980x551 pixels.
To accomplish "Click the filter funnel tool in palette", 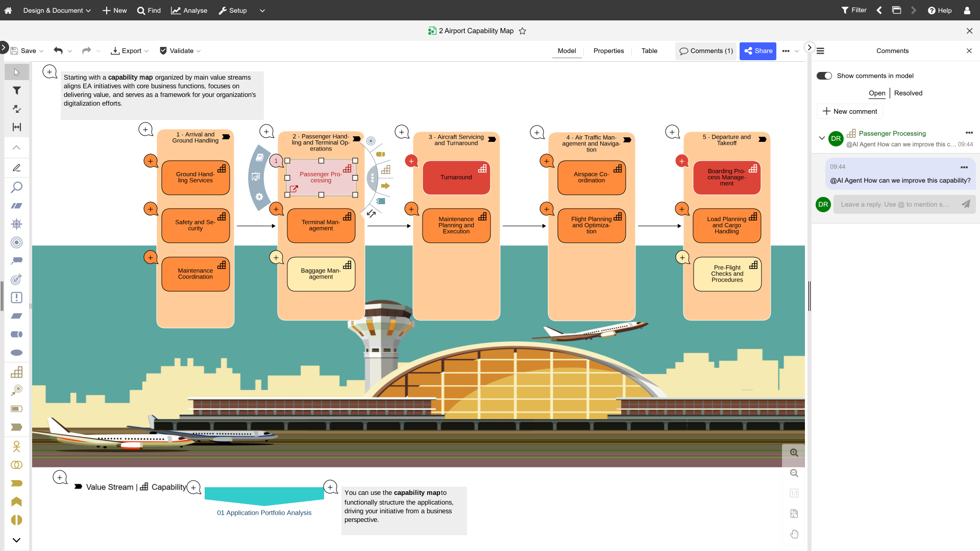I will pos(16,90).
